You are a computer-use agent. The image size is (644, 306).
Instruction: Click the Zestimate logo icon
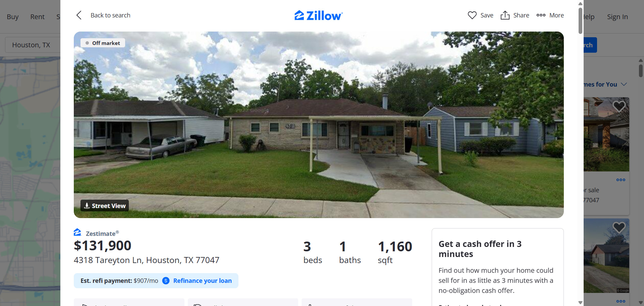[x=77, y=232]
